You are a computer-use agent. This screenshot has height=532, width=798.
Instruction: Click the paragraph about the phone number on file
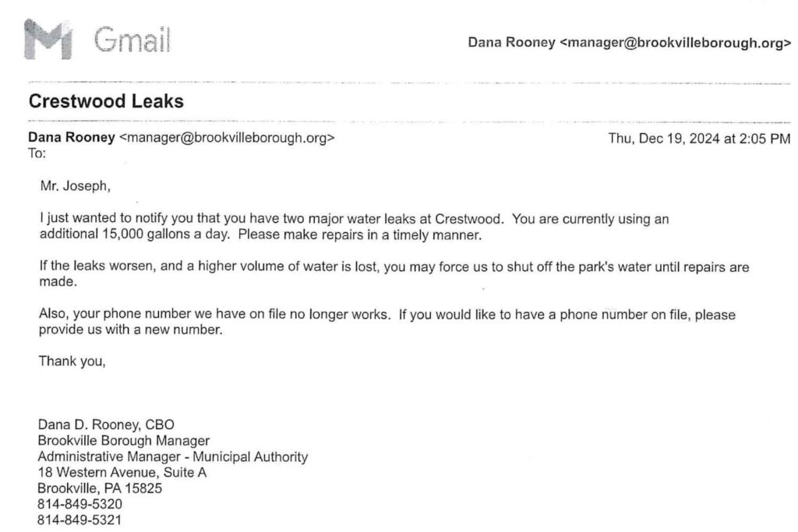pos(387,322)
